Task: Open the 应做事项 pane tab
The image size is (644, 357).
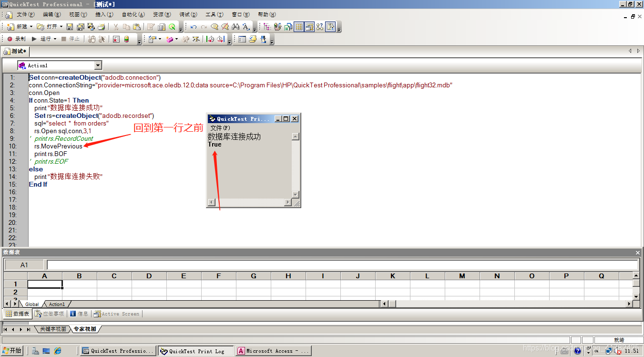Action: [49, 314]
